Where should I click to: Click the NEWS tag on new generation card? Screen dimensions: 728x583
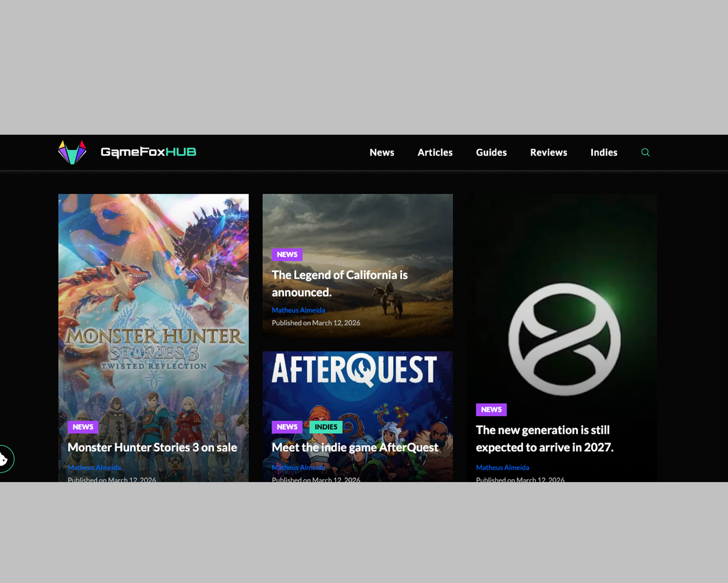pos(491,410)
